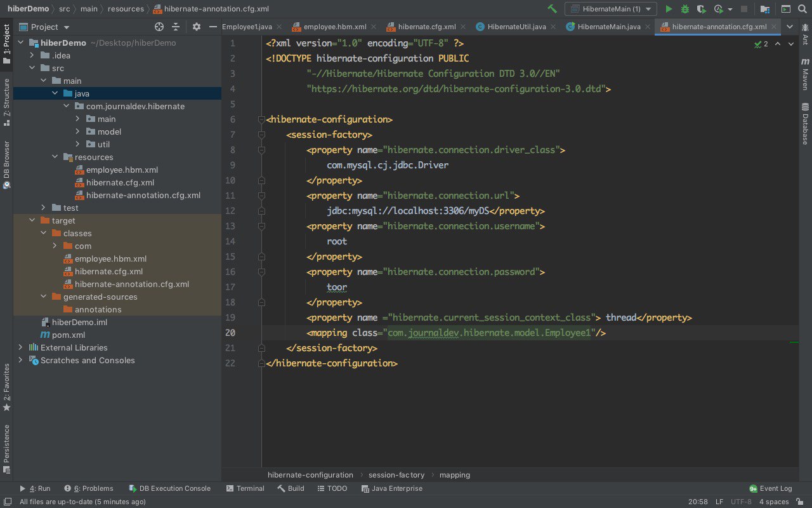Open the Build tool window
The image size is (812, 508).
(x=291, y=488)
